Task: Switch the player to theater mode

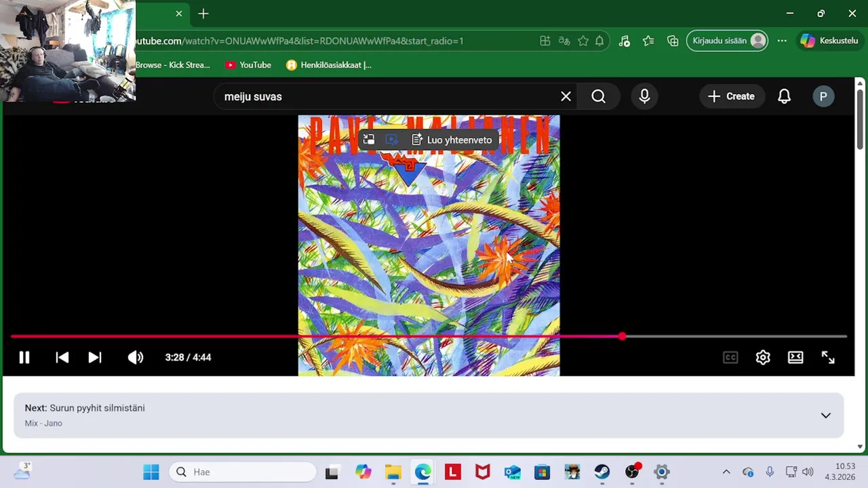Action: [x=795, y=357]
